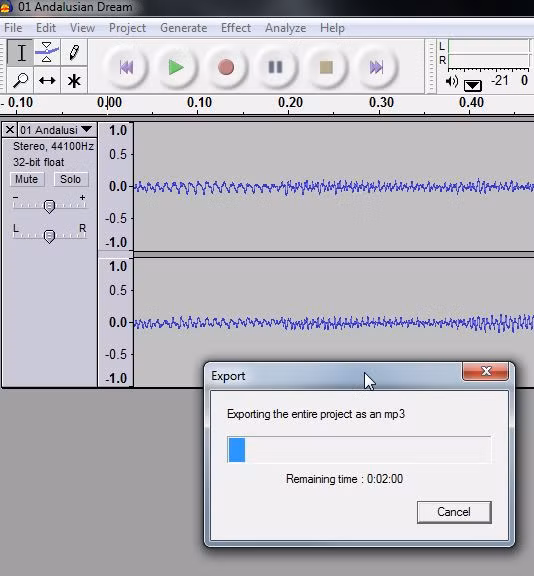Pause with the Pause button
534x576 pixels.
(x=275, y=67)
